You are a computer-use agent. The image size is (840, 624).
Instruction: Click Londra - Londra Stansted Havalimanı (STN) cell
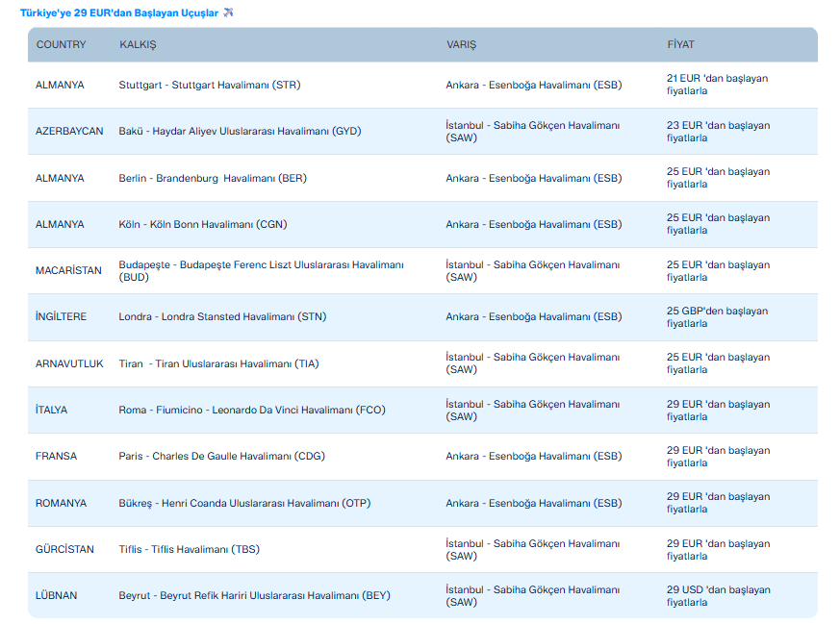tap(222, 316)
